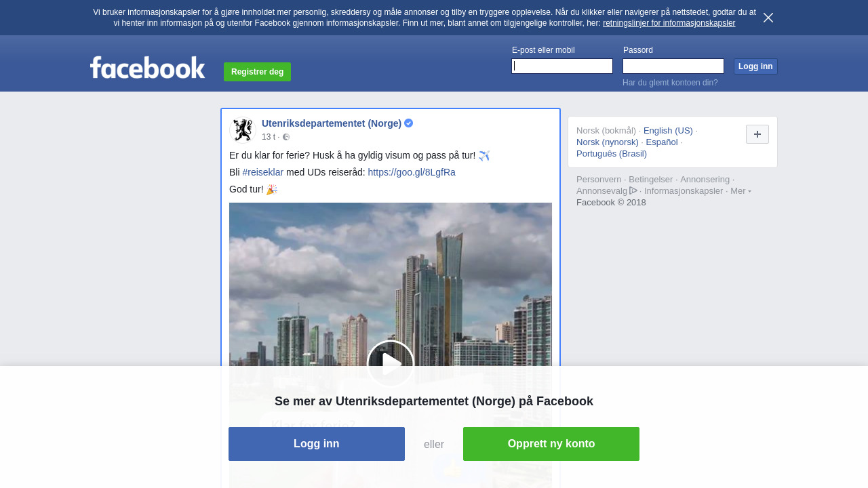Image resolution: width=868 pixels, height=488 pixels.
Task: Switch language to English (US)
Action: coord(668,131)
